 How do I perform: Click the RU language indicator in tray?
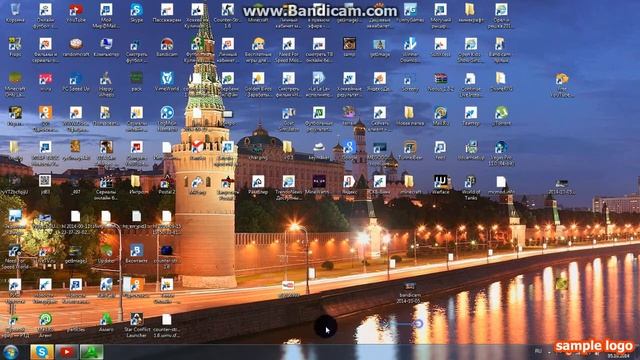(x=538, y=351)
